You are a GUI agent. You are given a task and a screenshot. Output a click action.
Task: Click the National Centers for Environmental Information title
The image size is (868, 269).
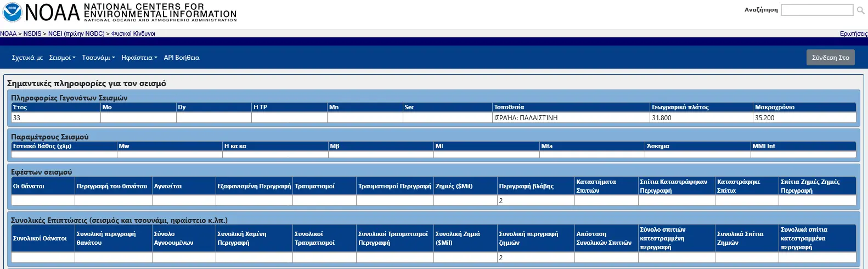(160, 12)
